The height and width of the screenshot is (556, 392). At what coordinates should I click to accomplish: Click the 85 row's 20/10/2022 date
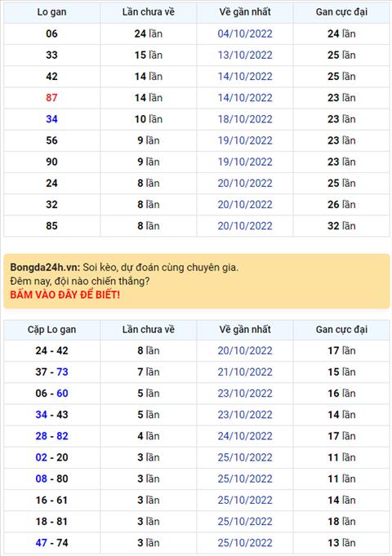pos(245,226)
